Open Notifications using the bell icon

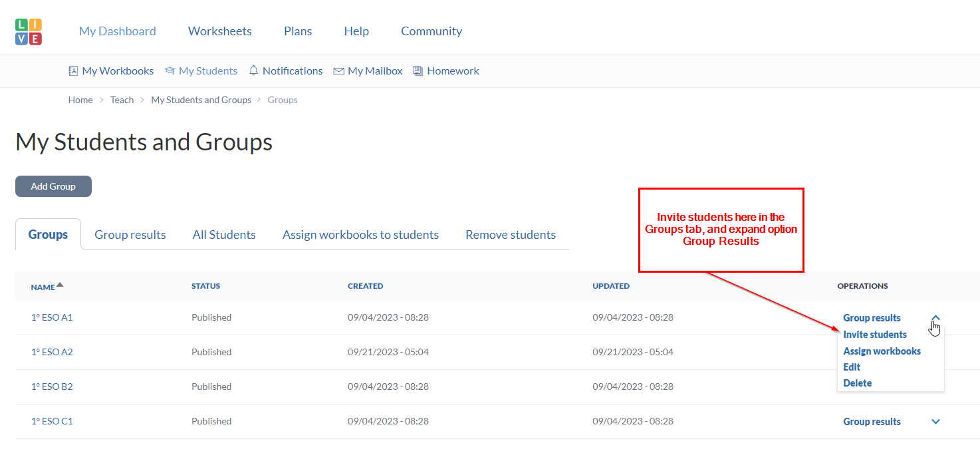253,71
